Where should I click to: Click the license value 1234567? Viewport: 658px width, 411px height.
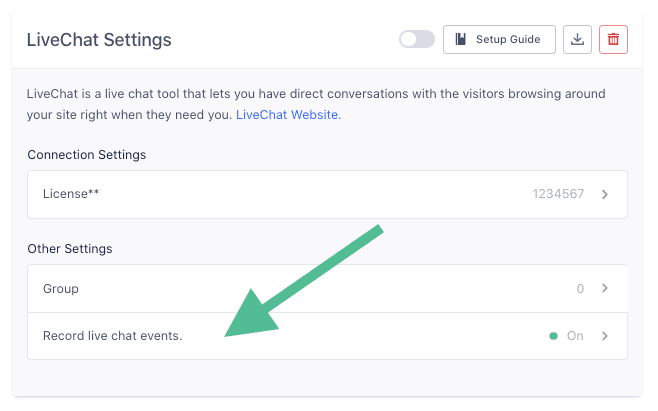[558, 194]
